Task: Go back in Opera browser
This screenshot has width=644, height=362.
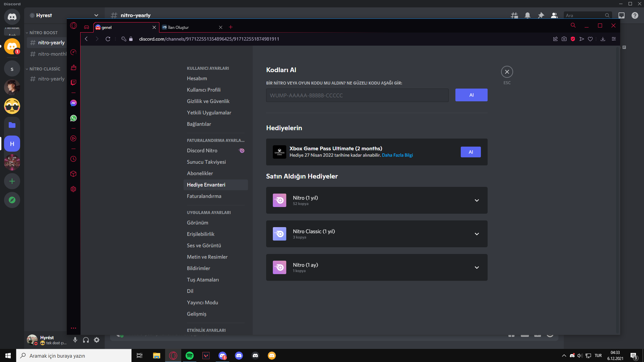Action: pyautogui.click(x=86, y=39)
